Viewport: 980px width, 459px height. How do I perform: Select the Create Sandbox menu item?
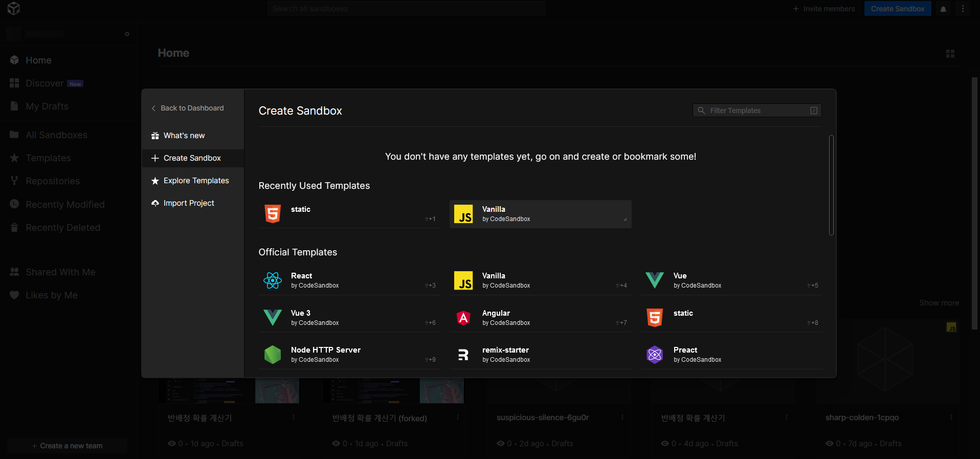point(192,158)
